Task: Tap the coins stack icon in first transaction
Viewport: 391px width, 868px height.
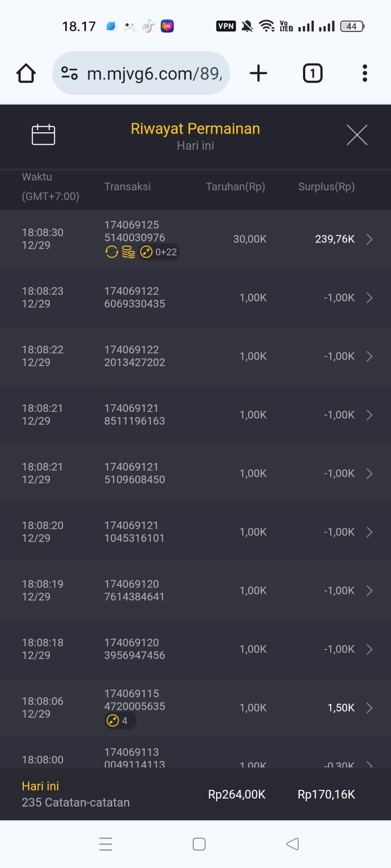Action: pyautogui.click(x=128, y=252)
